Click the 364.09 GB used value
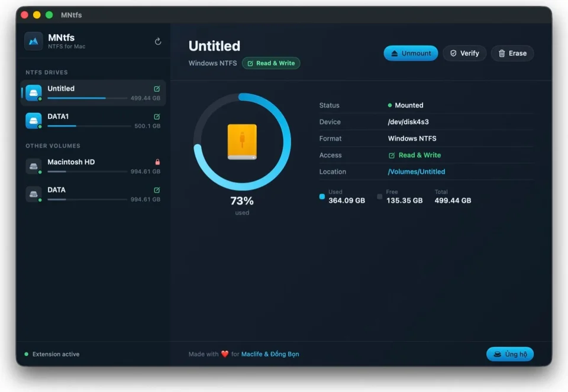The height and width of the screenshot is (392, 568). (x=347, y=200)
